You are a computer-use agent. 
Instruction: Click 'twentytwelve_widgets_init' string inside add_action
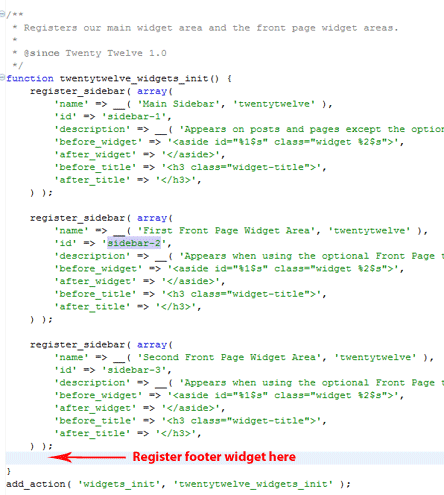click(x=253, y=484)
